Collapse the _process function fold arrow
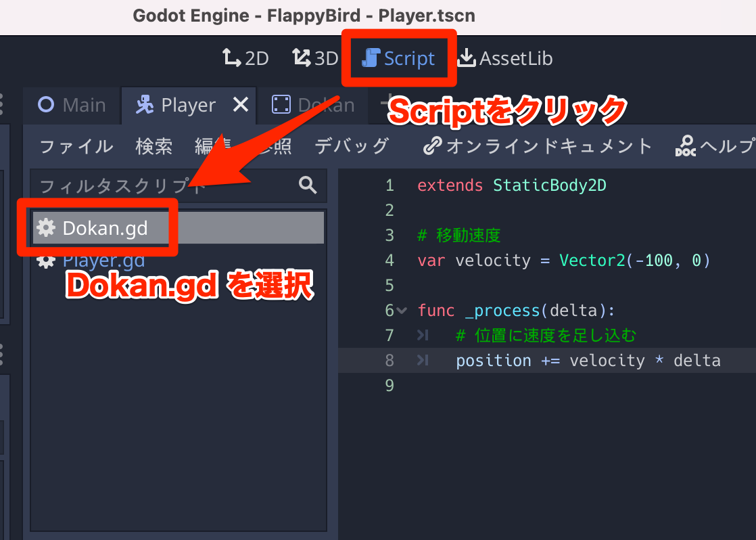Screen dimensions: 756x540 tap(401, 311)
